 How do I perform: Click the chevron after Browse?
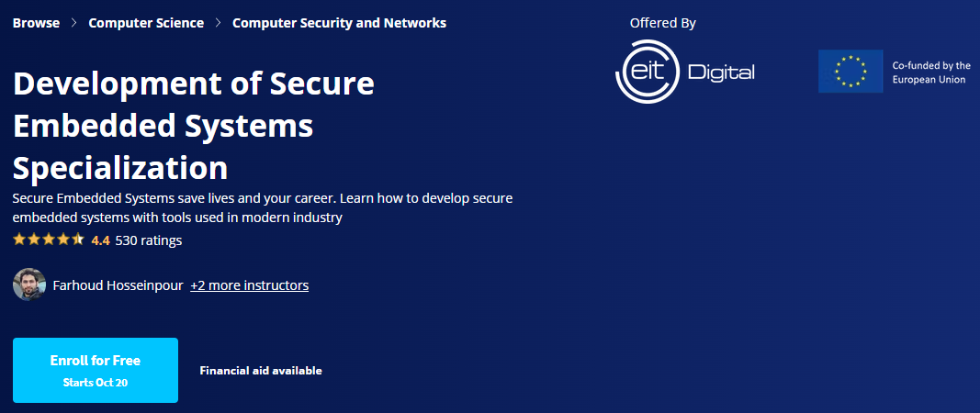(x=74, y=23)
